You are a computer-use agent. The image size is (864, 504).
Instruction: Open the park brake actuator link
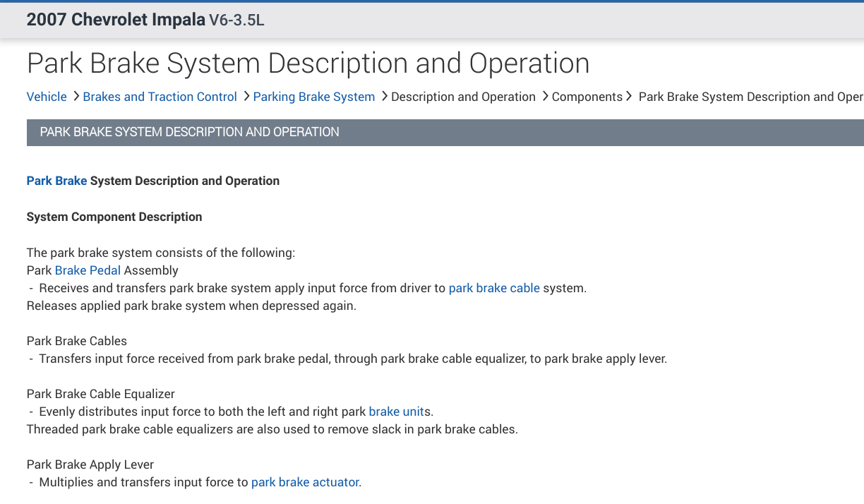pos(305,482)
